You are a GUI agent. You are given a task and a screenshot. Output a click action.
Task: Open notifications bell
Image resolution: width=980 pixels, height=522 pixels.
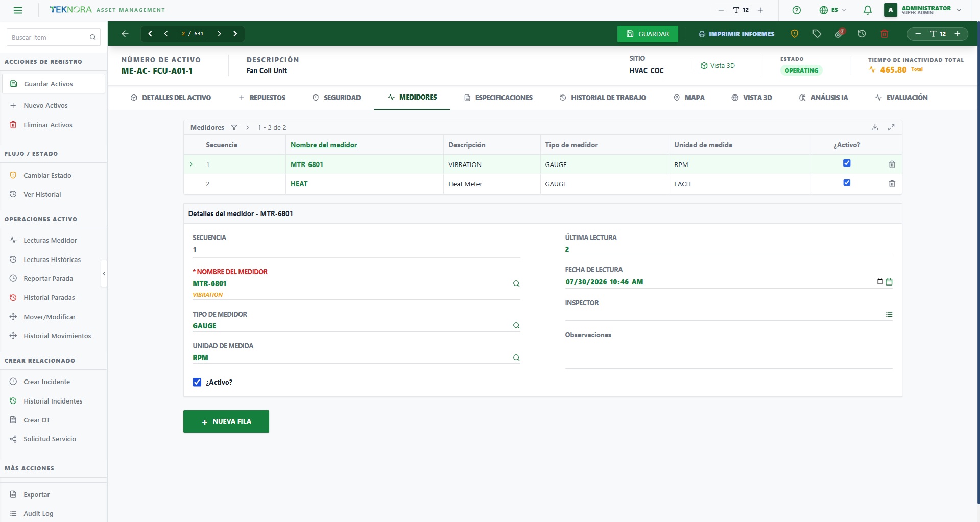[867, 10]
